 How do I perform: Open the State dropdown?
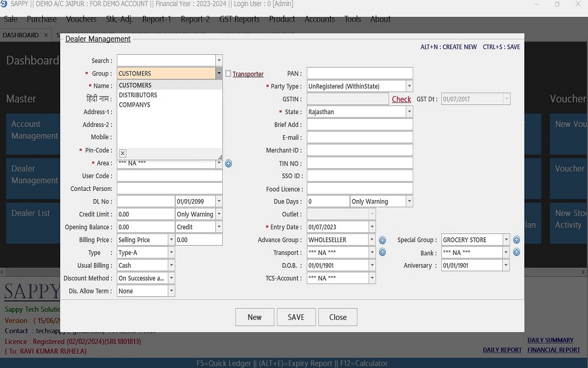[x=409, y=112]
